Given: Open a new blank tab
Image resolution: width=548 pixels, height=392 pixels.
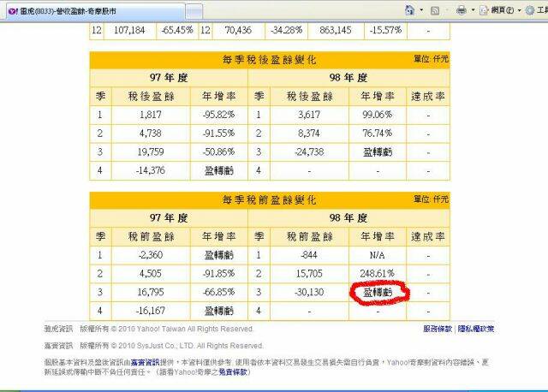Looking at the screenshot, I should (x=194, y=12).
